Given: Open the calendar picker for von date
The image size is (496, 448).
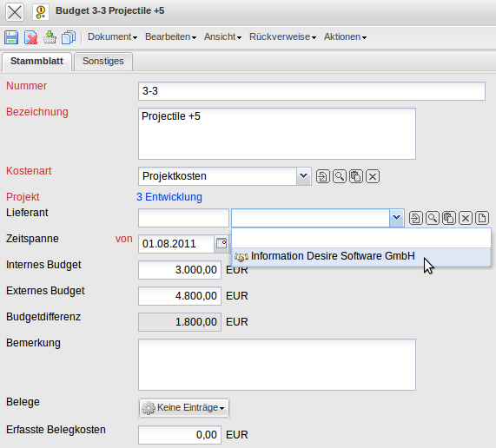Looking at the screenshot, I should [x=222, y=243].
